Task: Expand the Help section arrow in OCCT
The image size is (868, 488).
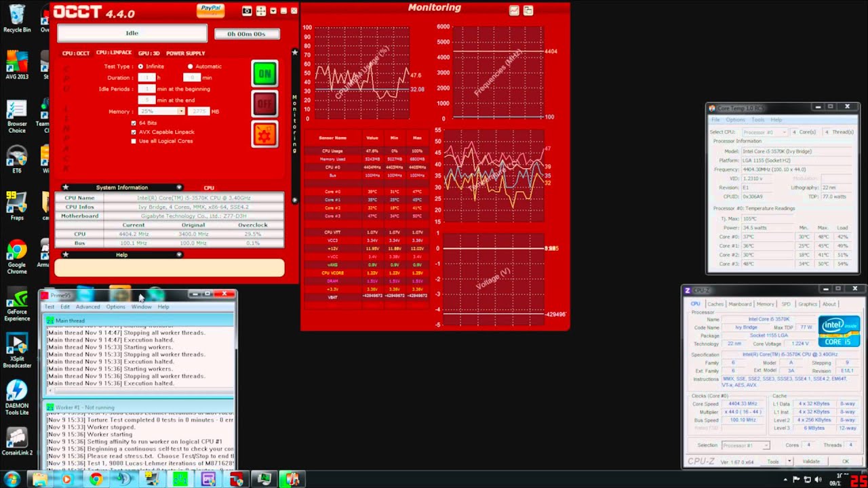Action: pos(179,255)
